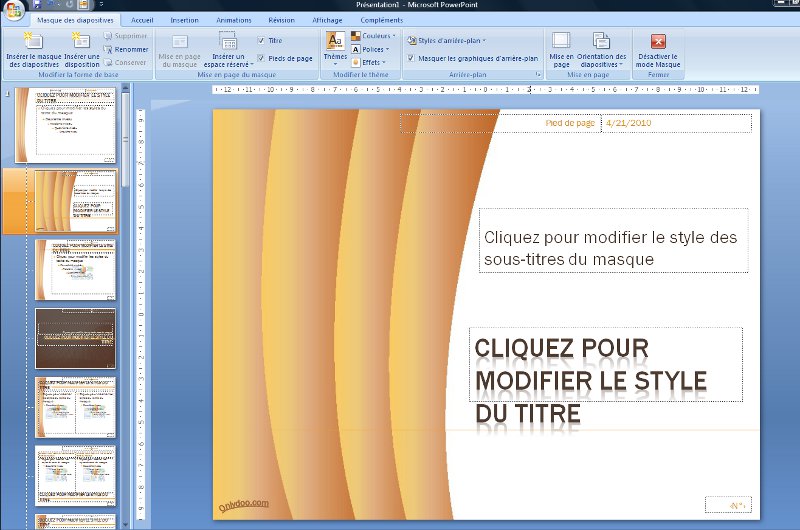Switch to the Masque des diapositives tab
800x530 pixels.
[76, 20]
